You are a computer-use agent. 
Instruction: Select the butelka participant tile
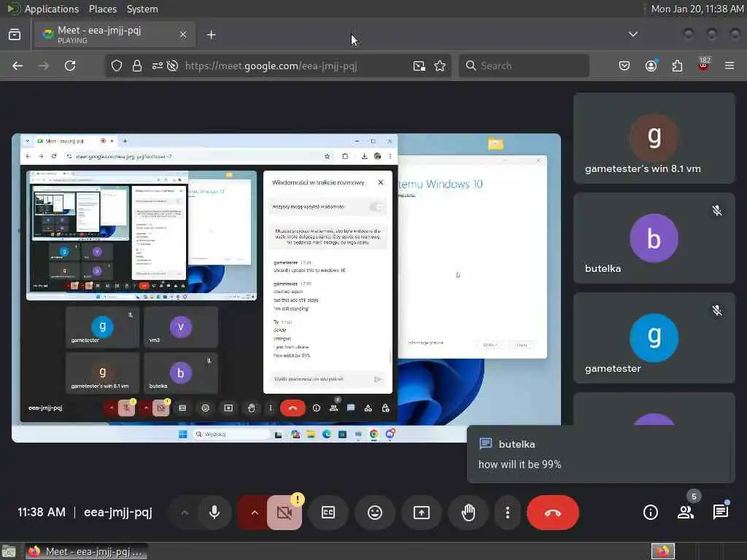654,238
